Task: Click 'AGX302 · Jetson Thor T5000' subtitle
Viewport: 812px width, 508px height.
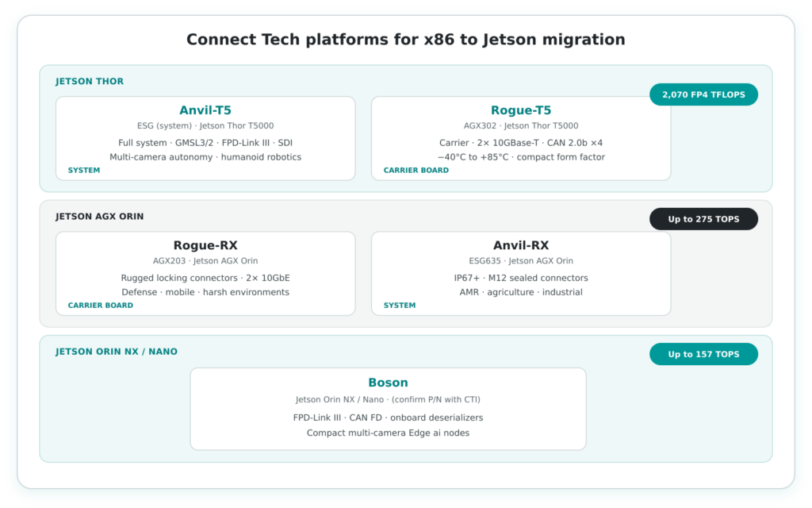Action: pyautogui.click(x=521, y=125)
